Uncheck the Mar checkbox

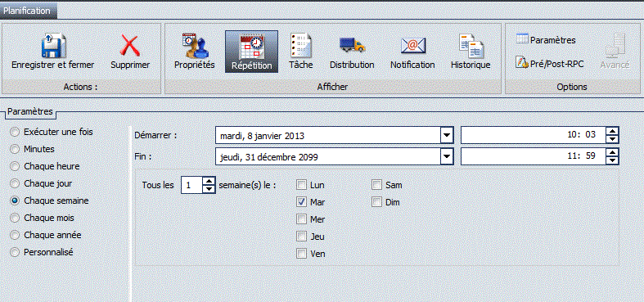pyautogui.click(x=302, y=202)
